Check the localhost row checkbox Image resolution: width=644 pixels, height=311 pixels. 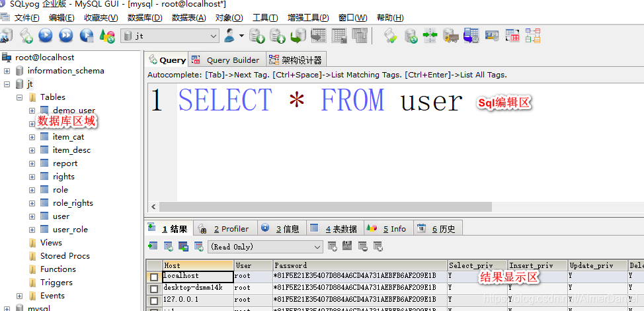(x=154, y=277)
